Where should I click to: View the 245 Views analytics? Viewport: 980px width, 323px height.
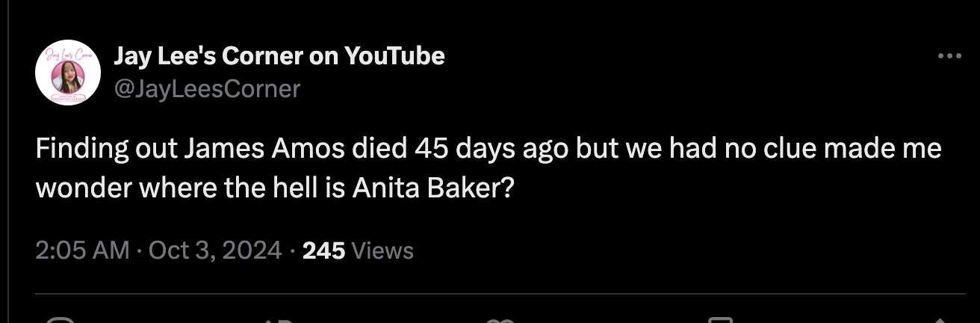(x=357, y=250)
